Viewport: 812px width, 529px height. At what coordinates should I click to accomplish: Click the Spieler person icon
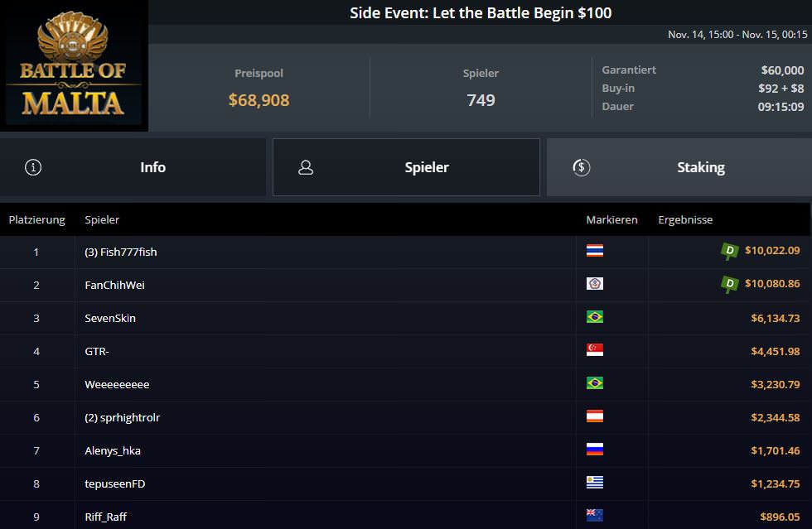tap(306, 167)
